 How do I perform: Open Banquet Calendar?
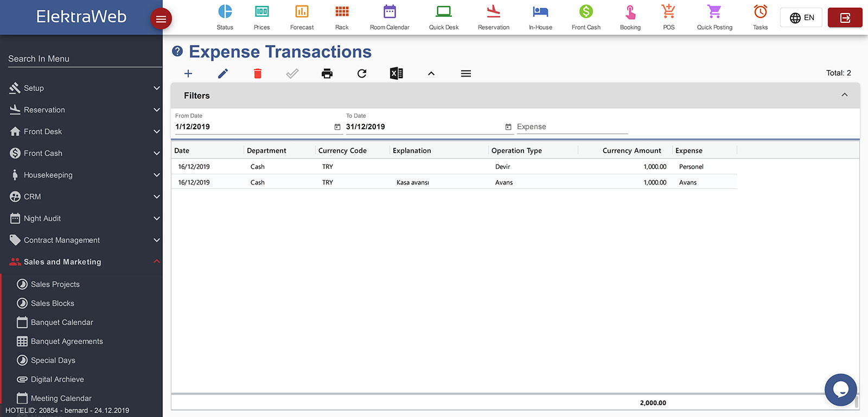(62, 322)
